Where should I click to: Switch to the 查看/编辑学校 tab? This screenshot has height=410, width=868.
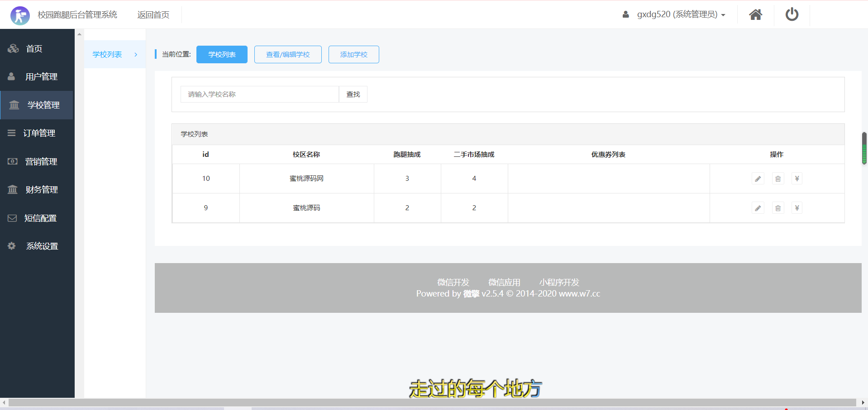pyautogui.click(x=287, y=55)
